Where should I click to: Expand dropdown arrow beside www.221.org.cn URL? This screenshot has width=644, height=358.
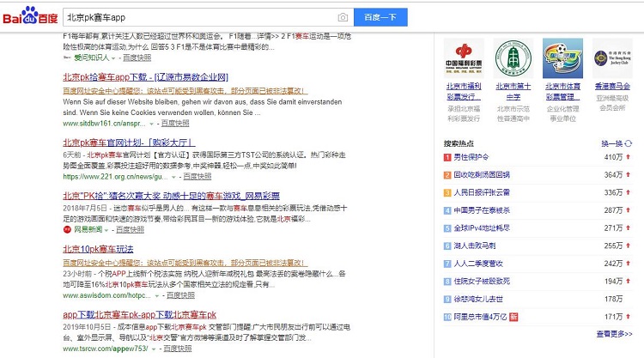pos(173,177)
